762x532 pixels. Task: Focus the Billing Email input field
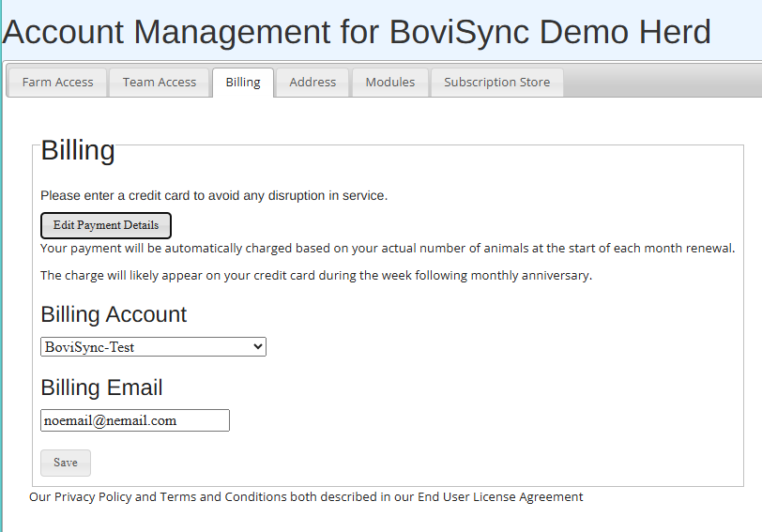tap(135, 420)
